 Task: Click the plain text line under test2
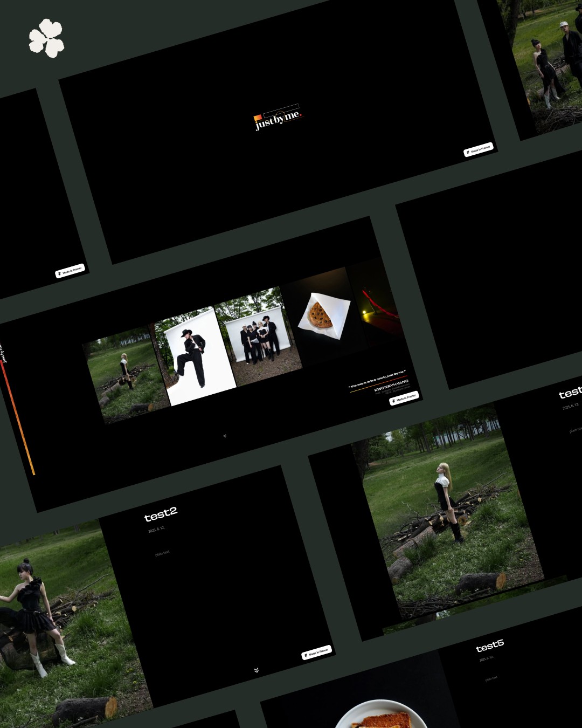162,553
